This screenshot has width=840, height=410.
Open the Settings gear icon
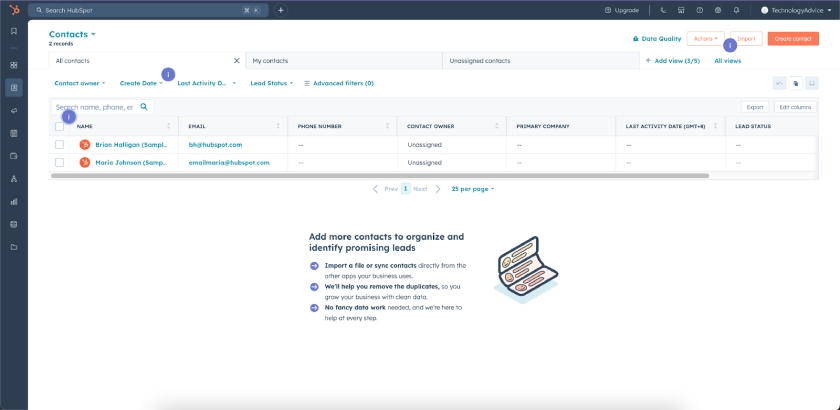pyautogui.click(x=718, y=10)
